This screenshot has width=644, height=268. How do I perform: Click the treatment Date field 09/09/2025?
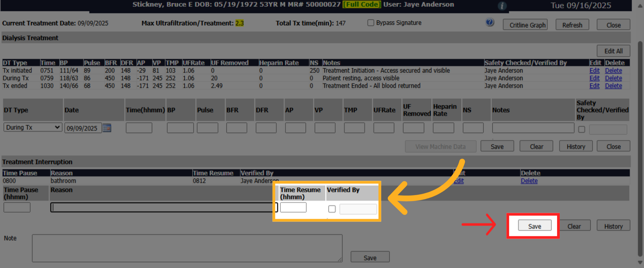click(83, 128)
